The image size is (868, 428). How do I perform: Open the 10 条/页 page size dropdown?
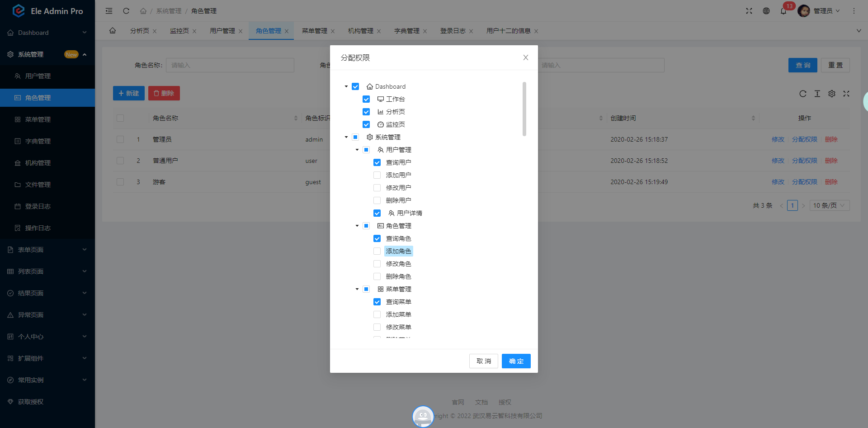(x=829, y=205)
